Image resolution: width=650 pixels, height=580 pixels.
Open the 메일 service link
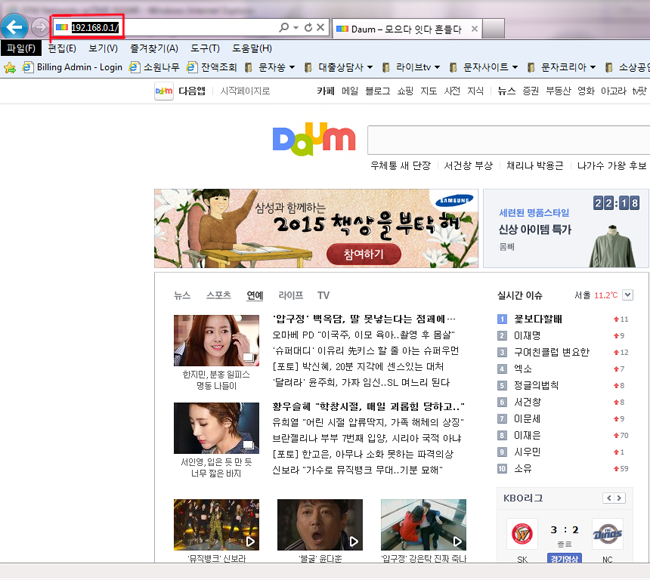click(350, 91)
